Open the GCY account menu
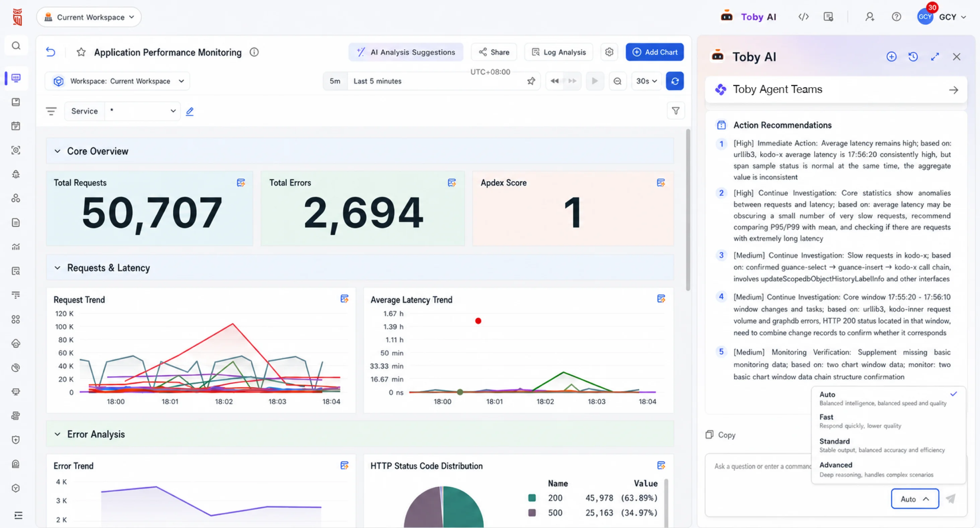This screenshot has width=980, height=528. coord(941,17)
